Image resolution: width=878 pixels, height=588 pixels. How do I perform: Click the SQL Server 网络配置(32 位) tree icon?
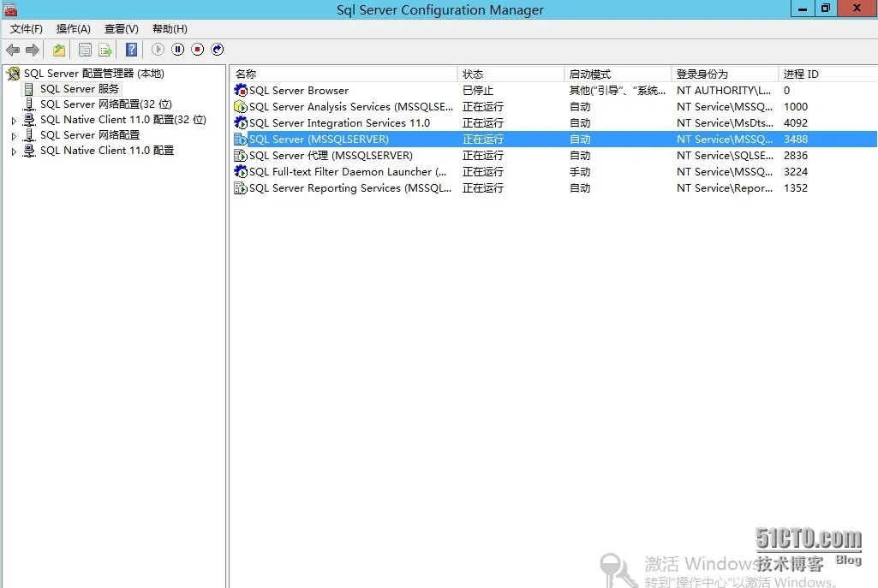pyautogui.click(x=28, y=104)
